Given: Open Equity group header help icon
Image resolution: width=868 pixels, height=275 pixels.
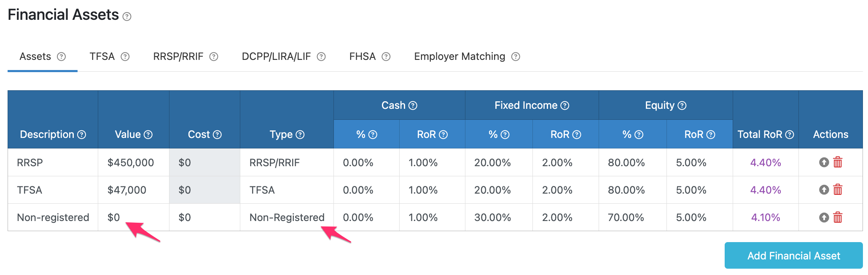Looking at the screenshot, I should (682, 105).
